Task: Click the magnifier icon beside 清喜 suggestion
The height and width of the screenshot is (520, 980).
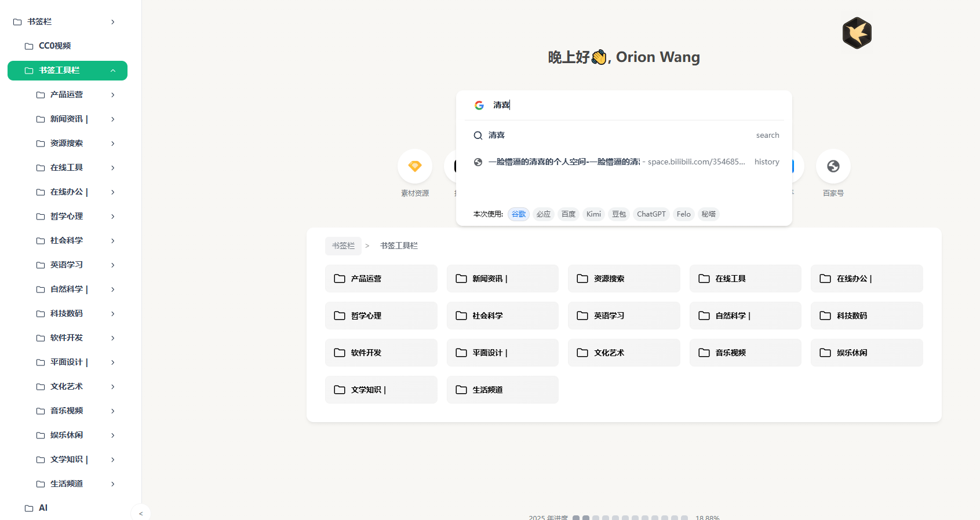Action: (478, 136)
